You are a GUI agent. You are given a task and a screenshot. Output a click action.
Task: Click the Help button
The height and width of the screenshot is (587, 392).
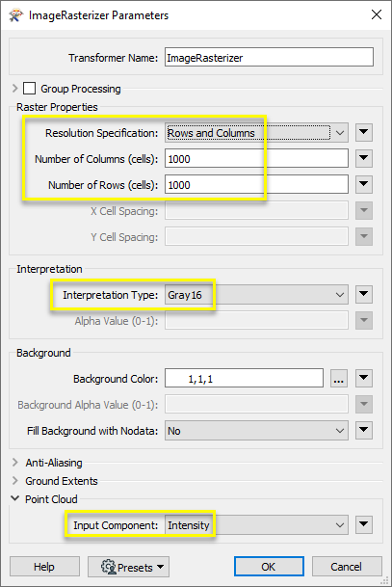pyautogui.click(x=44, y=567)
